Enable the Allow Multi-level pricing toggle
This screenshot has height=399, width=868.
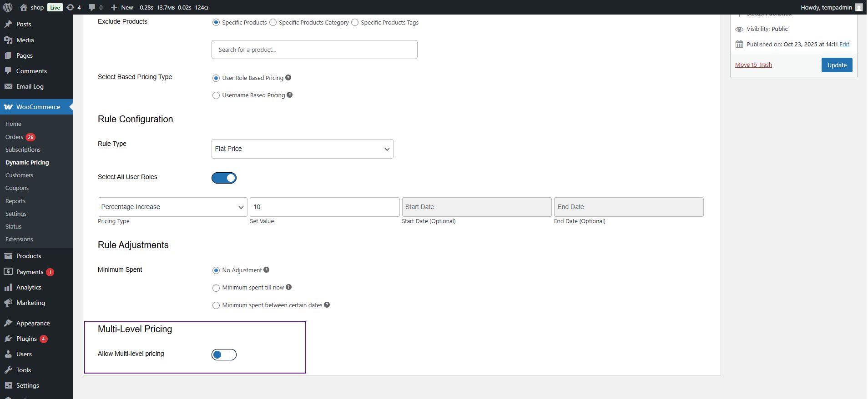[224, 354]
